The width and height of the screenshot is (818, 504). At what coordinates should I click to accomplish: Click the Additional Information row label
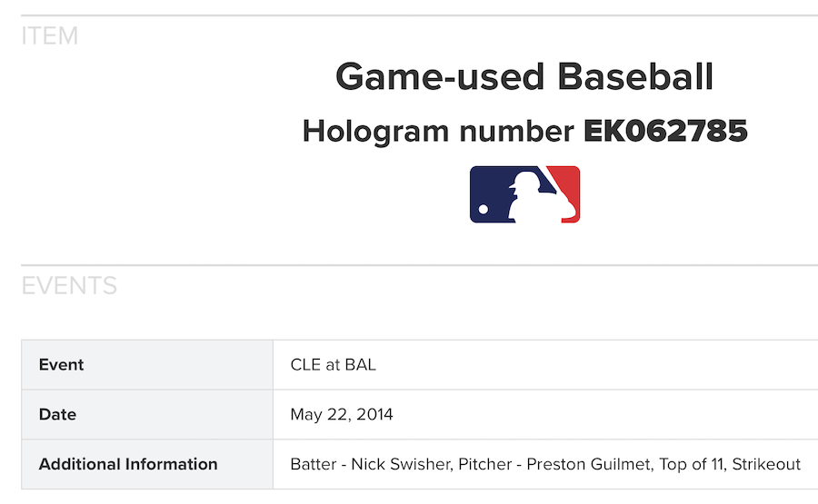pyautogui.click(x=128, y=465)
